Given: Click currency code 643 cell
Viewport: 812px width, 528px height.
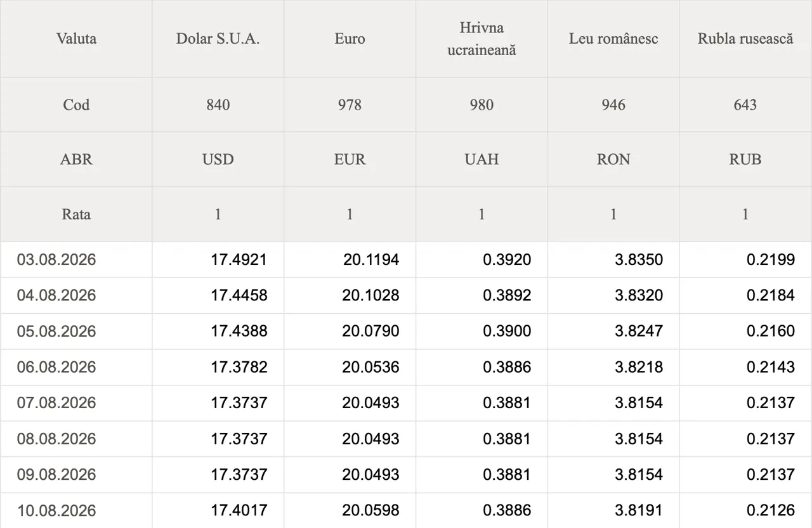Looking at the screenshot, I should 745,105.
